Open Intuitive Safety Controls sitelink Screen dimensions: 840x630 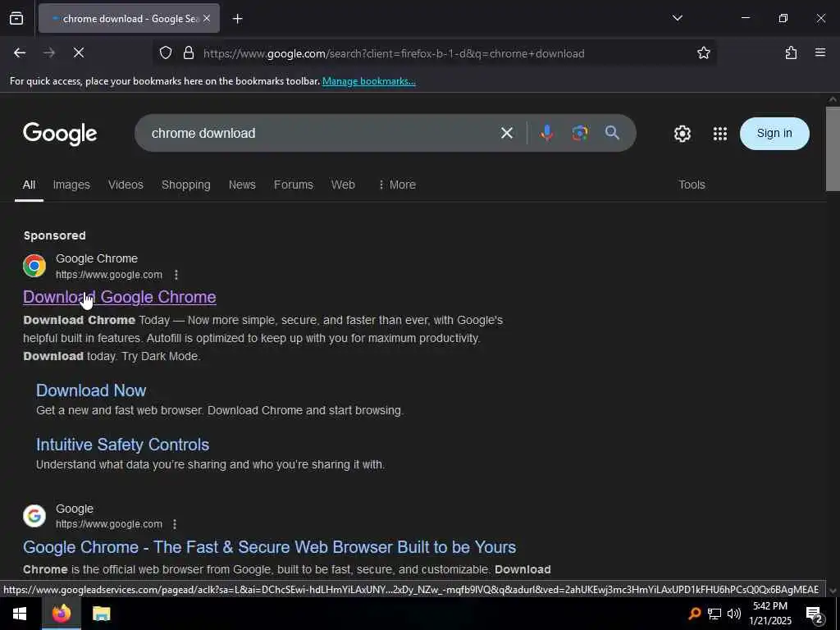point(122,445)
